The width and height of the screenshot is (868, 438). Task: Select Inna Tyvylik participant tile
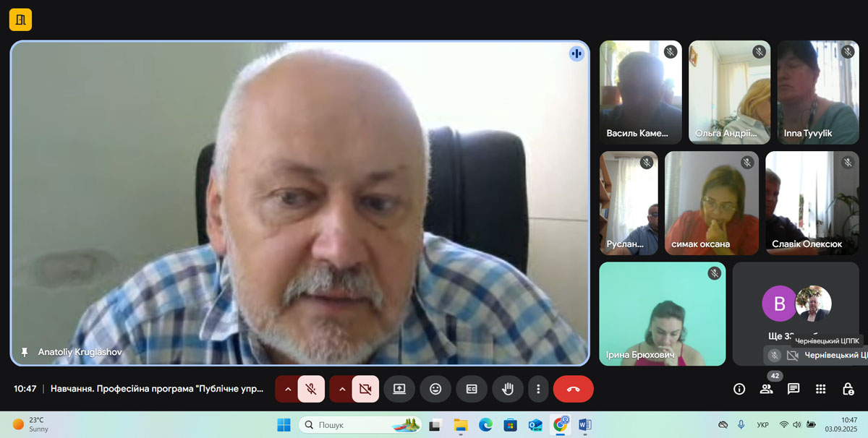[817, 93]
